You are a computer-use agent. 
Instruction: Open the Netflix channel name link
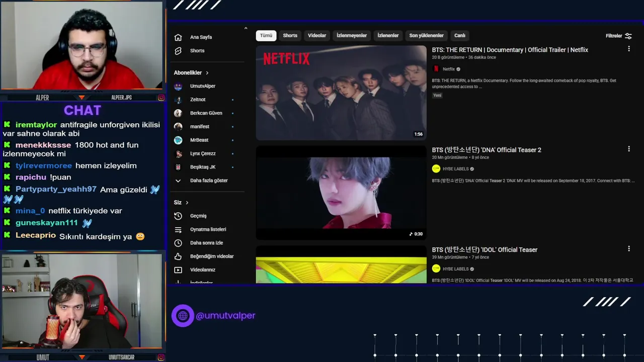pos(449,69)
